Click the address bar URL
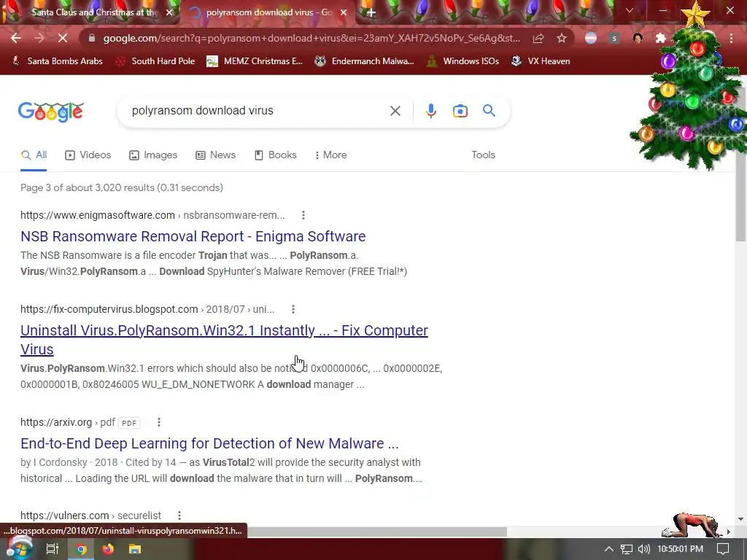The image size is (747, 560). 311,38
